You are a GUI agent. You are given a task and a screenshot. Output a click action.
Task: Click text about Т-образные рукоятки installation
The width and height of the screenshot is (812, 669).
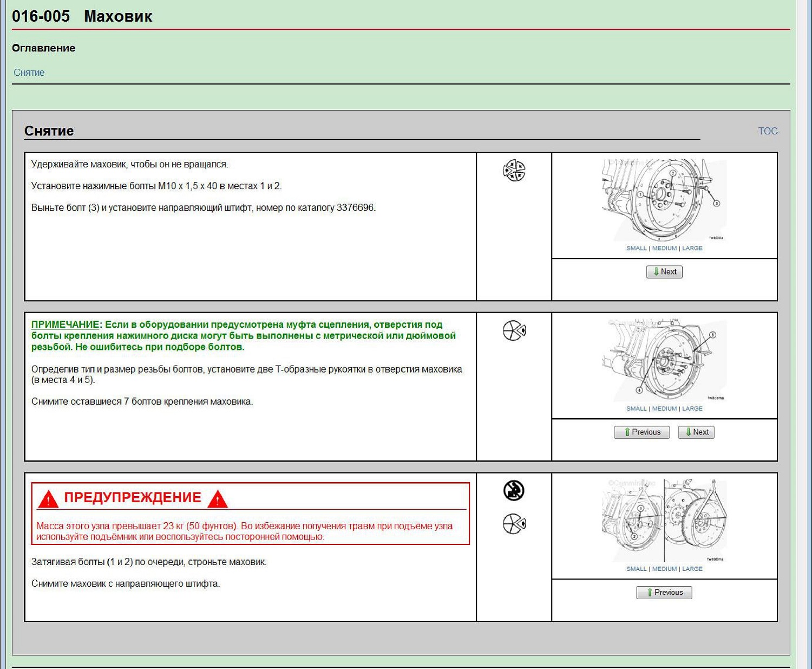pyautogui.click(x=247, y=375)
